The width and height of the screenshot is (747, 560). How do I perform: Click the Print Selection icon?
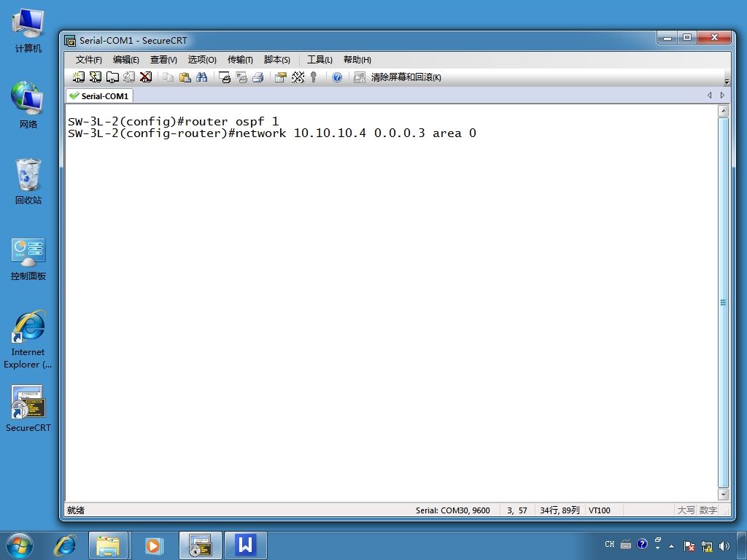coord(241,77)
